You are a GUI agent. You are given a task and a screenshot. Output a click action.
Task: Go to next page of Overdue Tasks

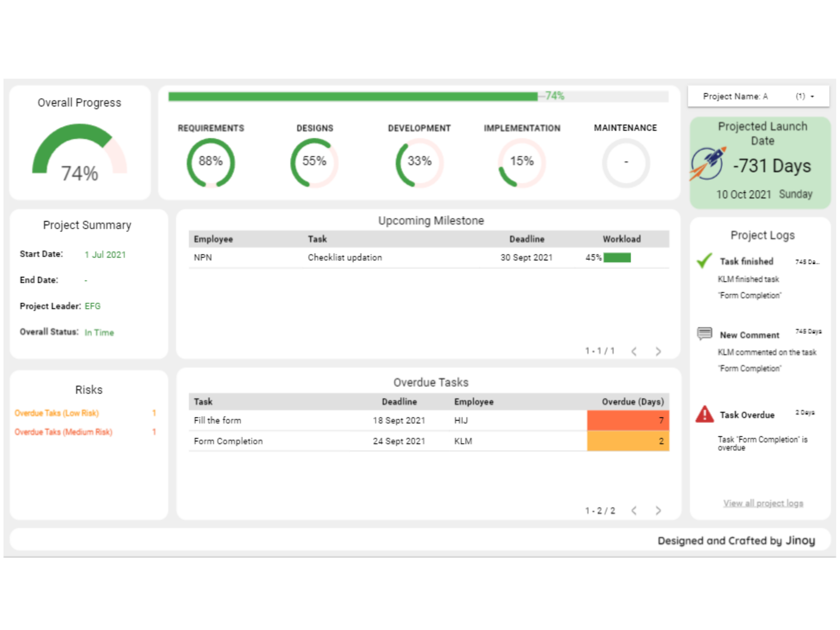pyautogui.click(x=658, y=511)
